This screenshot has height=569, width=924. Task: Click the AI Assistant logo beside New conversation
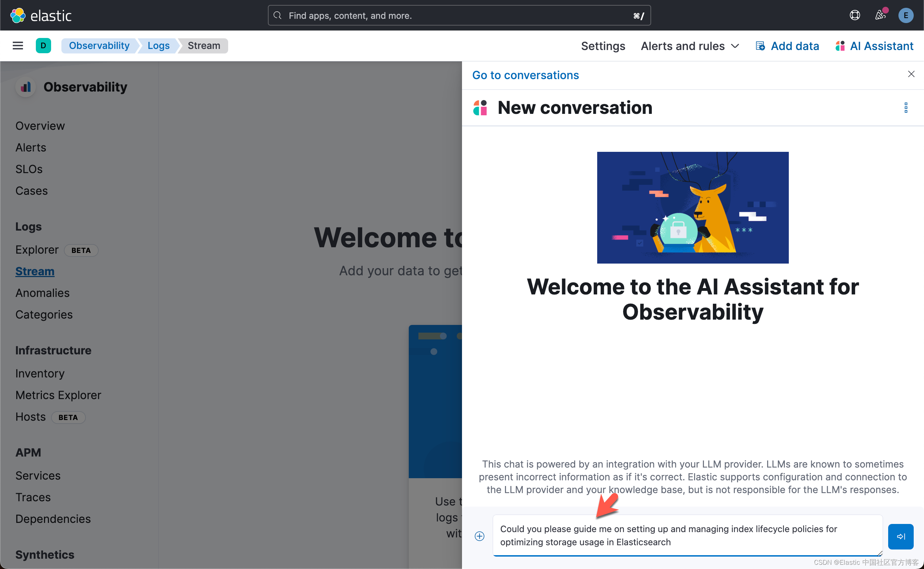point(479,108)
